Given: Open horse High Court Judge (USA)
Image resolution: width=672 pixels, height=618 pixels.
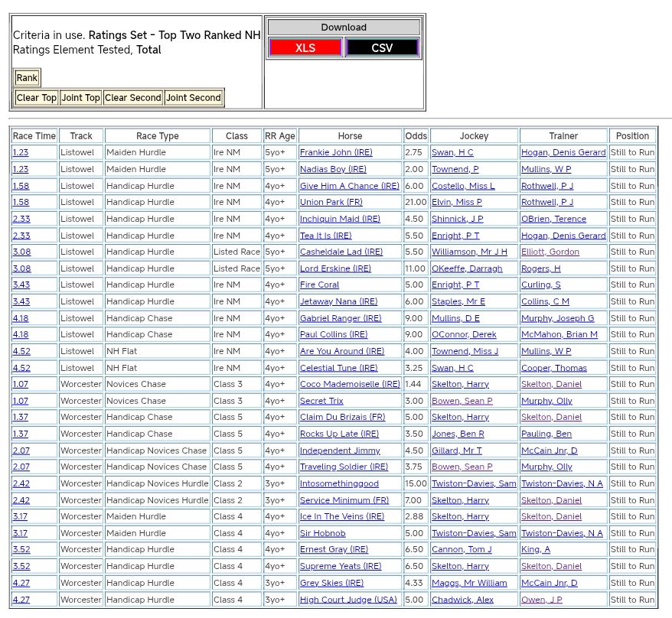Looking at the screenshot, I should pos(348,600).
